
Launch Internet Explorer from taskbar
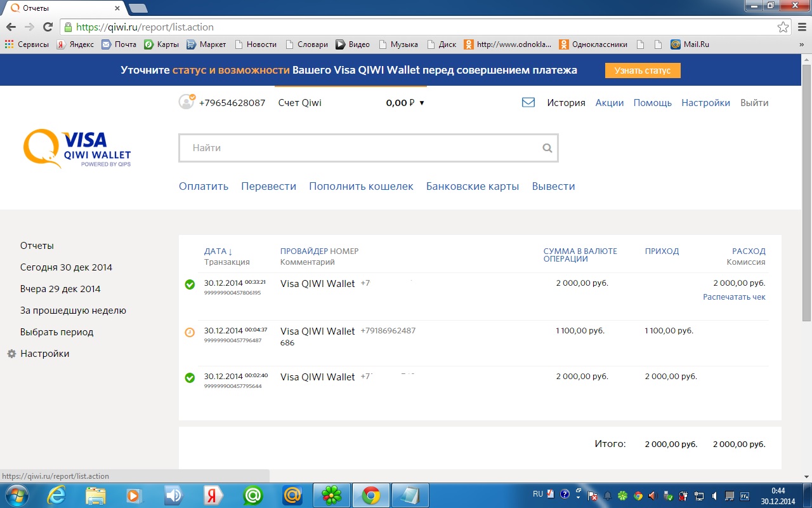click(56, 495)
